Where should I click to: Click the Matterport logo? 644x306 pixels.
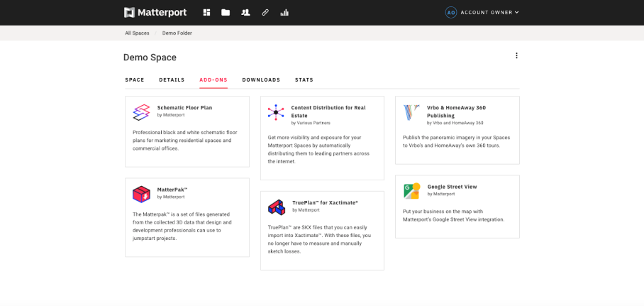[155, 12]
